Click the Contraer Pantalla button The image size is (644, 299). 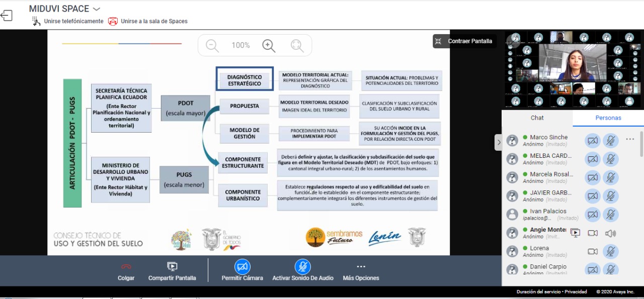pyautogui.click(x=464, y=41)
